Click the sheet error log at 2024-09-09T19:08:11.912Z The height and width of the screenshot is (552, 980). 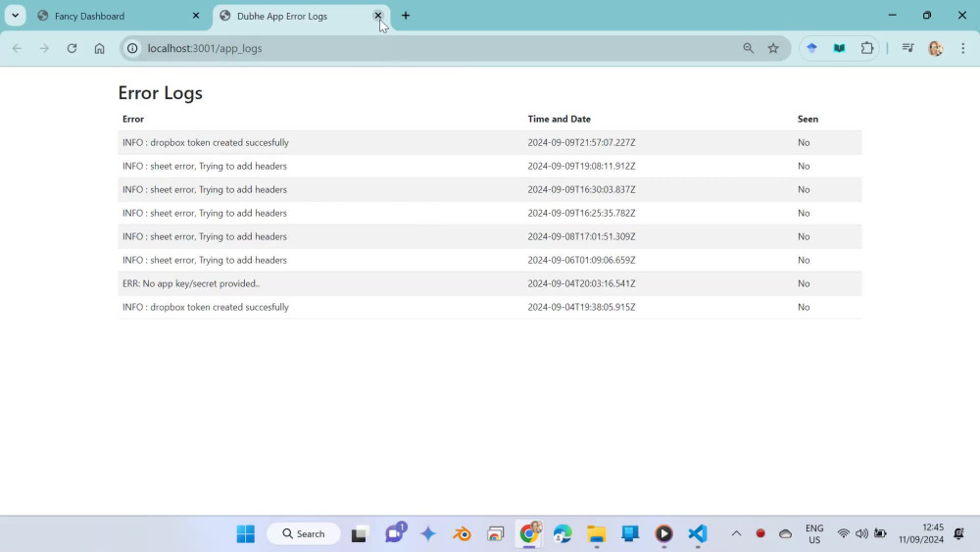(x=205, y=167)
